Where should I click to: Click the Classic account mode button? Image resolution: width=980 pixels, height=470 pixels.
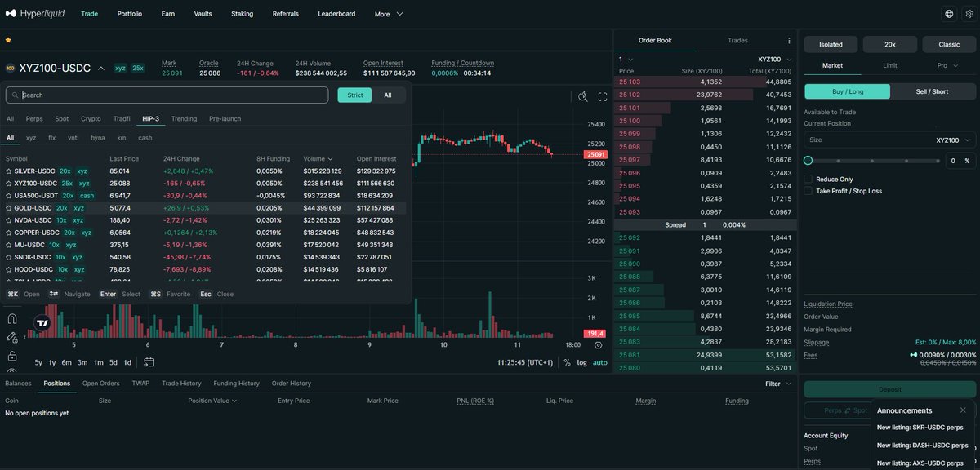pos(948,44)
